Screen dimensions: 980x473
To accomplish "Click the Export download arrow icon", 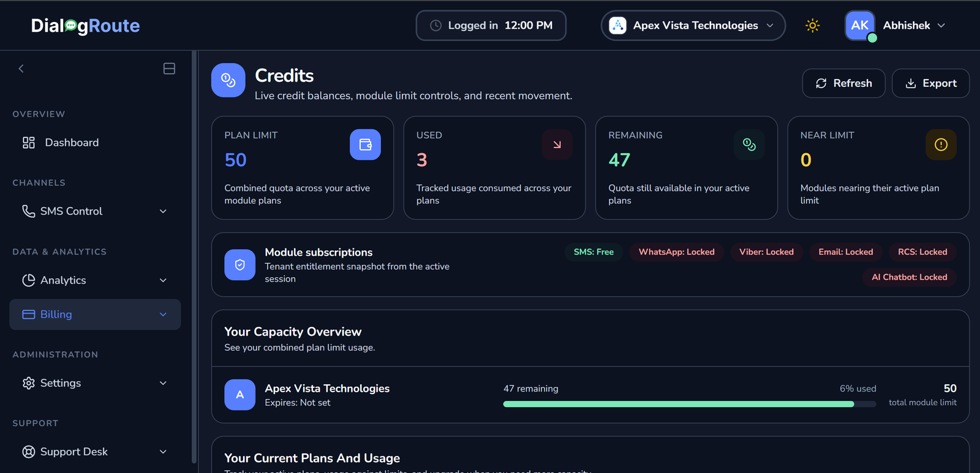I will pos(911,83).
